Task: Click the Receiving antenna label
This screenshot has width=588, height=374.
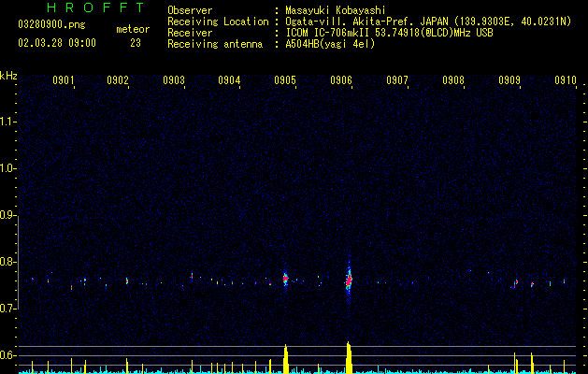Action: [215, 44]
